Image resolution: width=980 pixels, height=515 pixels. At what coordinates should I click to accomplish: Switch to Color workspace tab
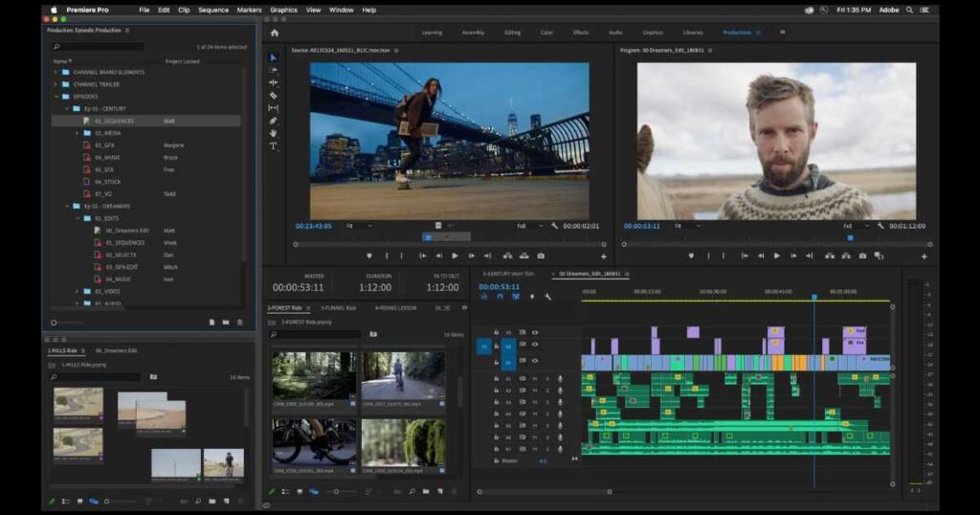pos(546,33)
